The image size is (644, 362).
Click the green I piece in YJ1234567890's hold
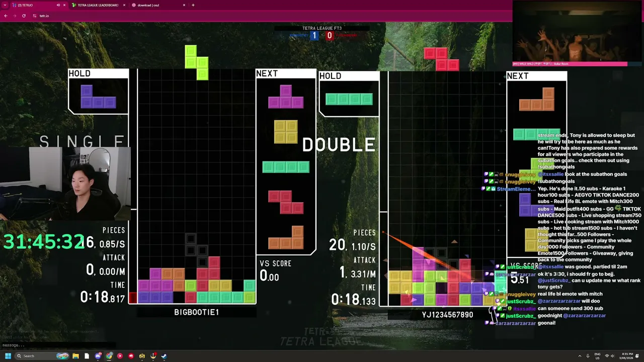[x=349, y=99]
